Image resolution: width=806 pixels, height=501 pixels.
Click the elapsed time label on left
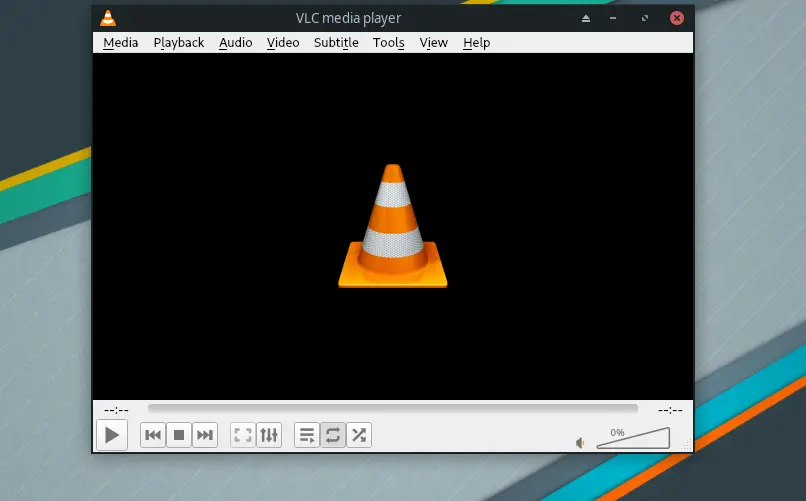point(116,410)
